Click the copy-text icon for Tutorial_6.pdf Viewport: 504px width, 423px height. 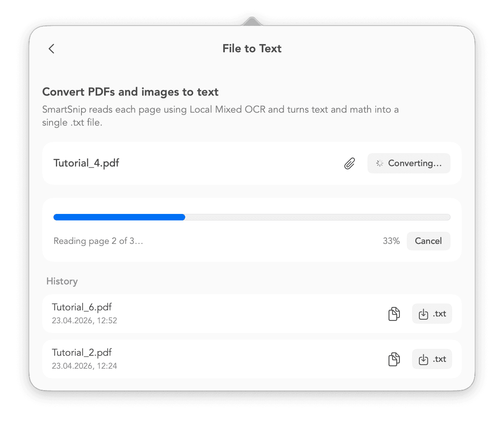tap(394, 314)
